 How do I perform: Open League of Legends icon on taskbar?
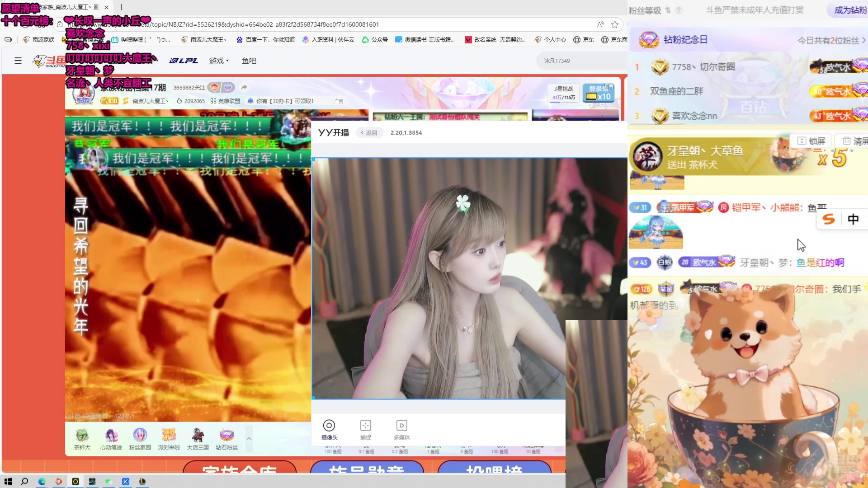pos(142,482)
